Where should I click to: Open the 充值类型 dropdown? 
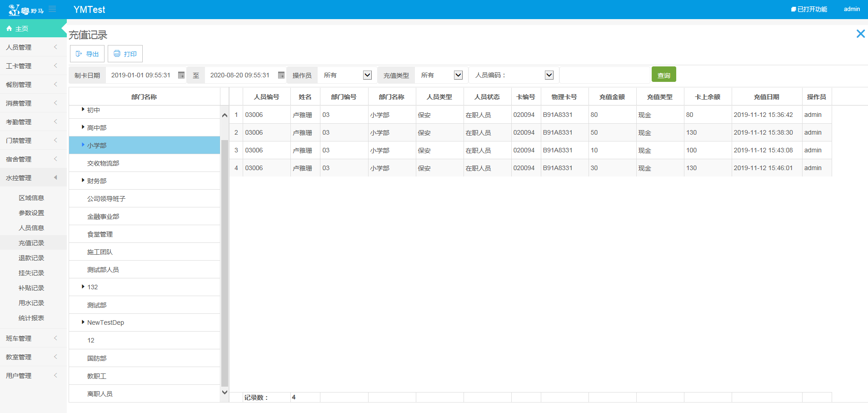pos(458,75)
